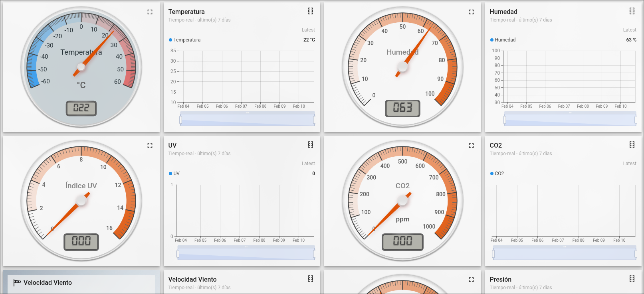644x294 pixels.
Task: Click the Latest column header in CO2 chart
Action: pos(630,164)
